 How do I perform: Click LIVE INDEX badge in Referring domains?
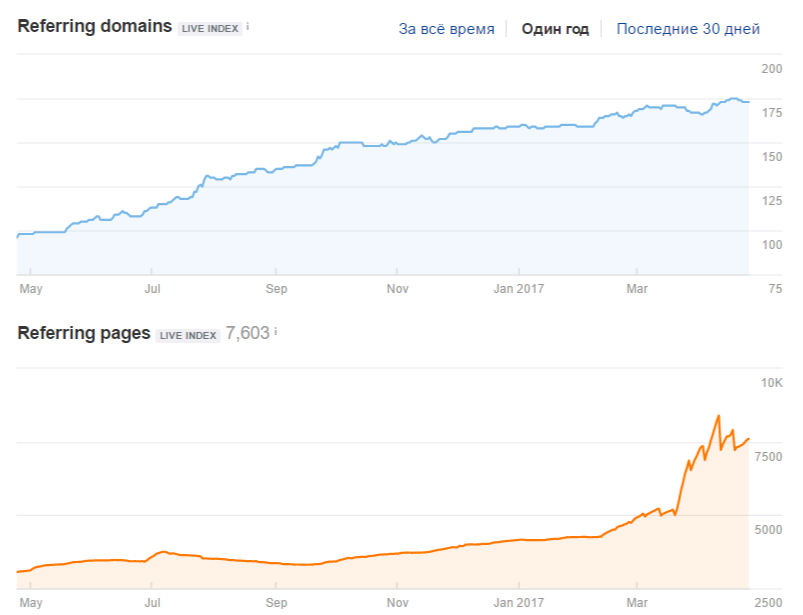210,29
